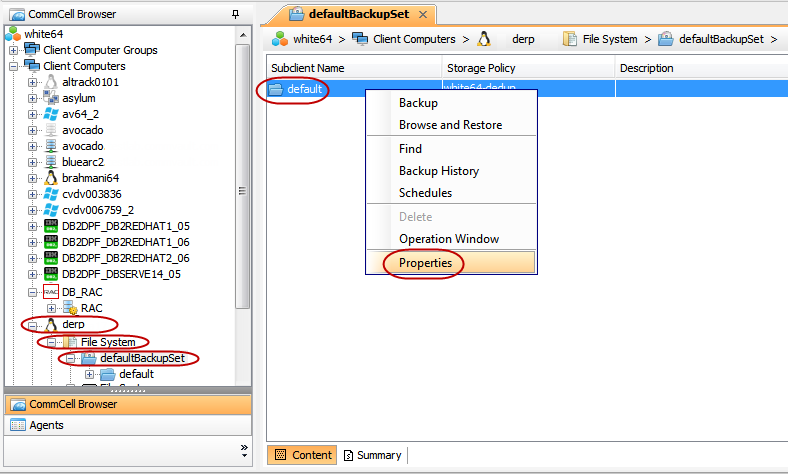The width and height of the screenshot is (788, 474).
Task: Click the bluearc2 server icon
Action: click(50, 162)
